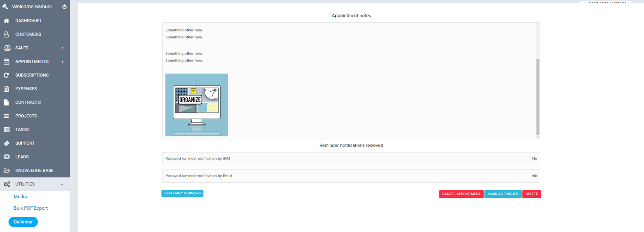Open the Media link under Utilities
This screenshot has width=644, height=232.
20,196
